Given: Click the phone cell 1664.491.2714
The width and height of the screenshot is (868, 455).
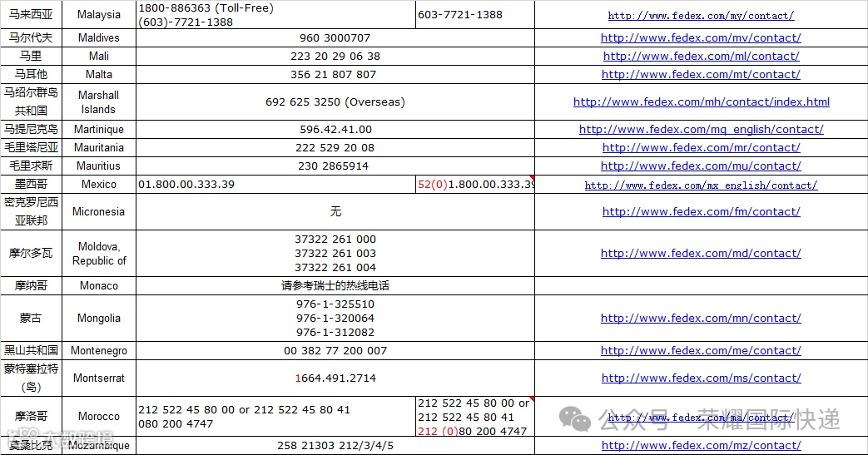Looking at the screenshot, I should [335, 378].
